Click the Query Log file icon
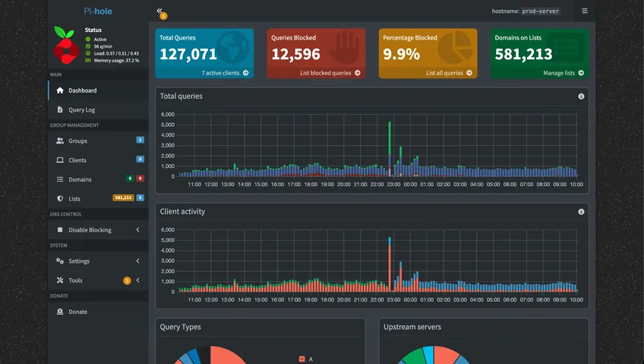The image size is (644, 364). tap(60, 109)
